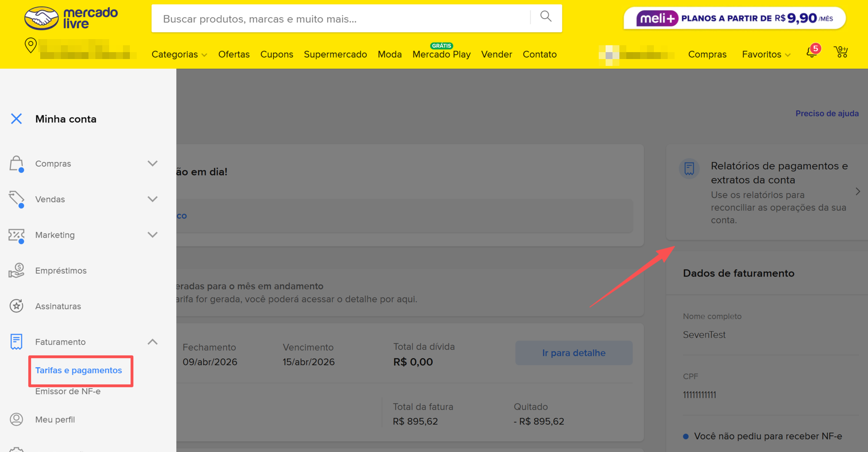
Task: Open Vender in the top navigation
Action: [x=496, y=54]
